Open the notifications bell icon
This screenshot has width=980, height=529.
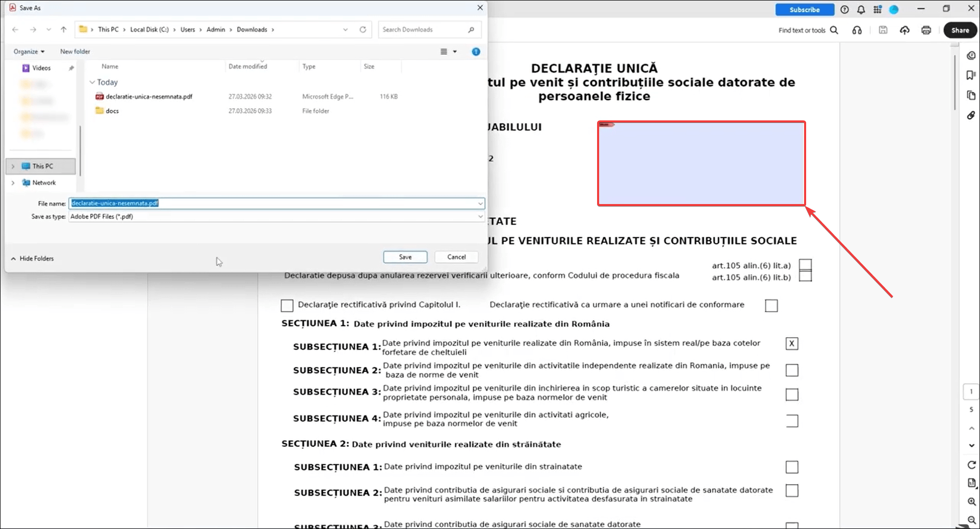click(x=861, y=10)
